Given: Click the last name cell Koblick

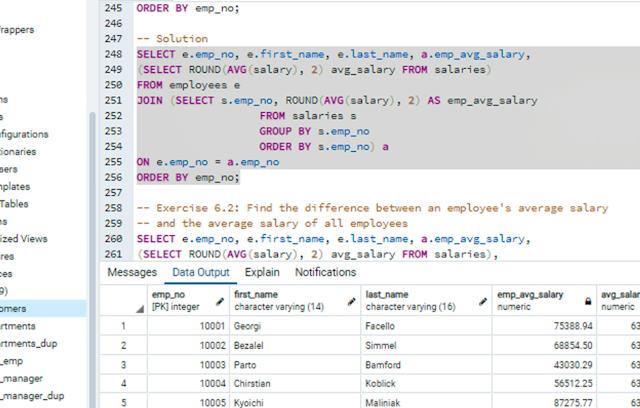Looking at the screenshot, I should click(427, 384).
